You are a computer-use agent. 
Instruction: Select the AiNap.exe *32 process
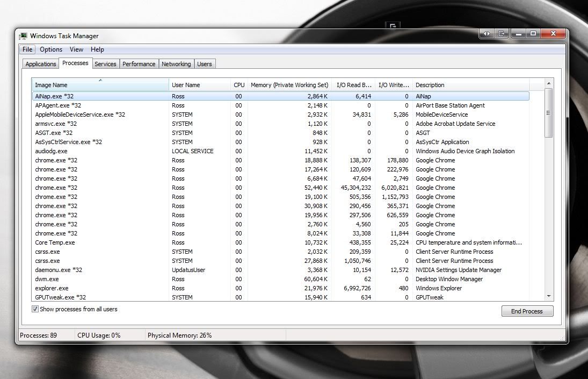280,96
